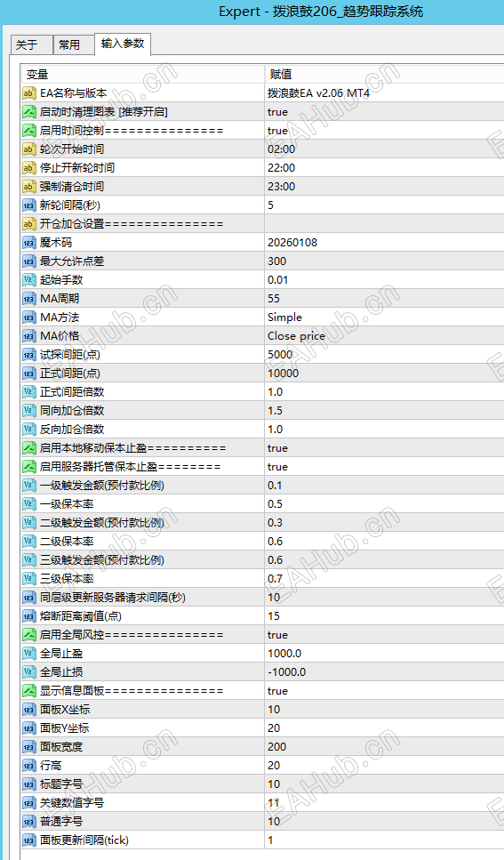Viewport: 504px width, 860px height.
Task: Change the true value for 启用服务器托管保本止盈
Action: [x=277, y=467]
